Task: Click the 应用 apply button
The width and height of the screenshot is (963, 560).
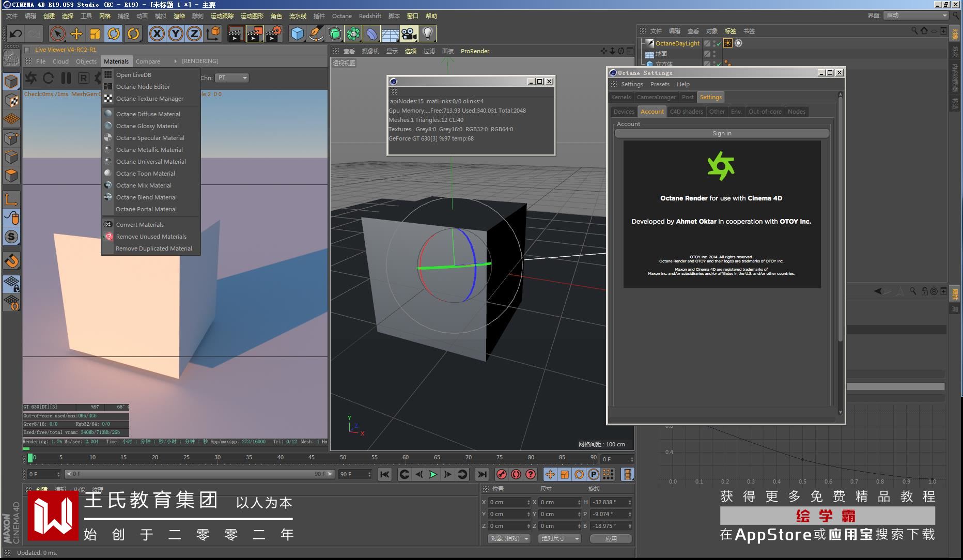Action: [x=611, y=538]
